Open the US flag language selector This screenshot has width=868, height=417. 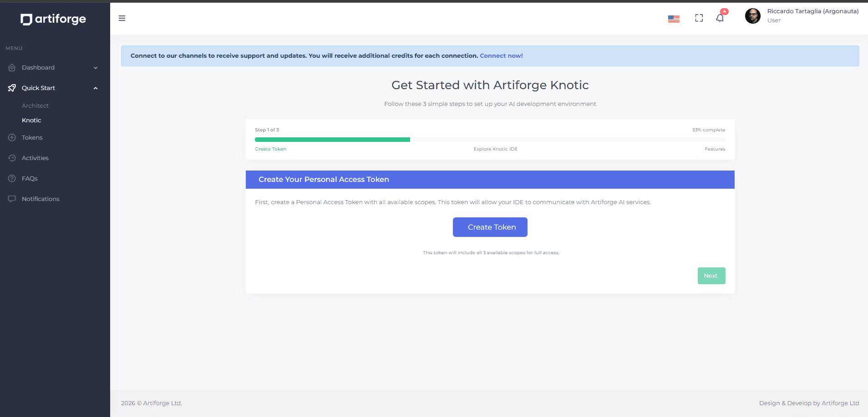coord(674,19)
